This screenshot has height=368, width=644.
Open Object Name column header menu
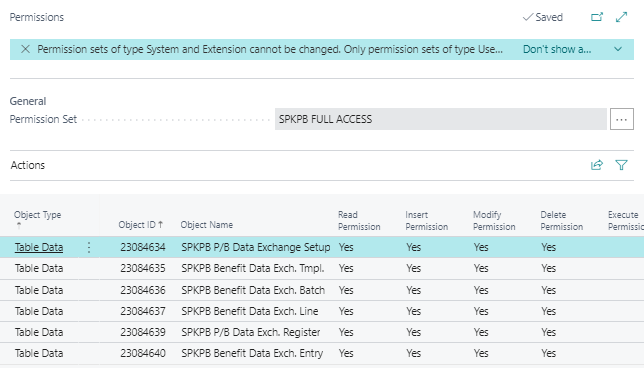click(207, 225)
